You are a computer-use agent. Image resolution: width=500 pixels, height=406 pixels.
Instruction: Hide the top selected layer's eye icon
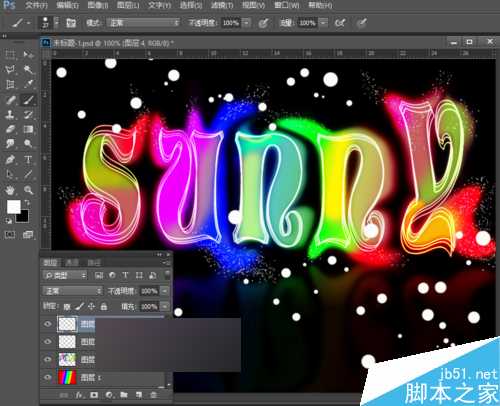click(x=48, y=324)
